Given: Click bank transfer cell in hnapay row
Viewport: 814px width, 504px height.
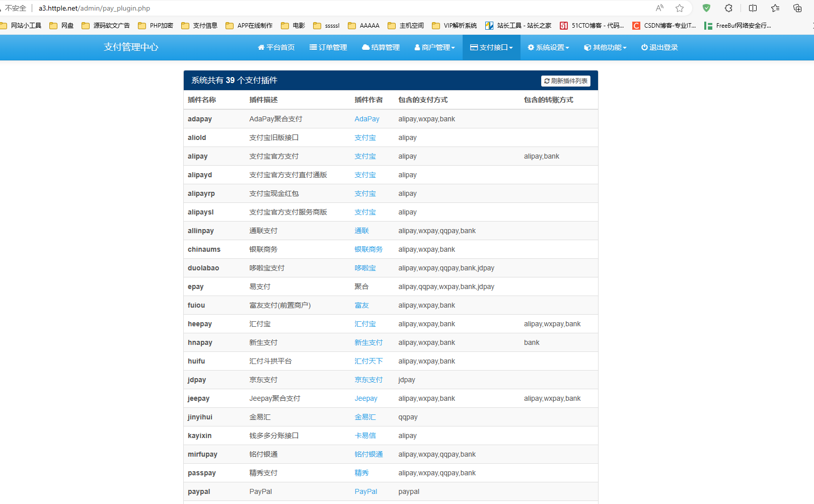Looking at the screenshot, I should 532,343.
